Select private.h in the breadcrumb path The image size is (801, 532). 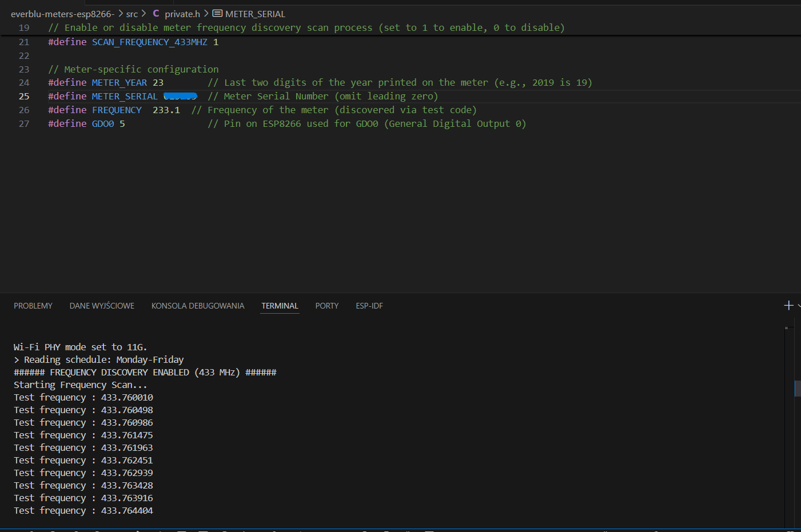(182, 14)
